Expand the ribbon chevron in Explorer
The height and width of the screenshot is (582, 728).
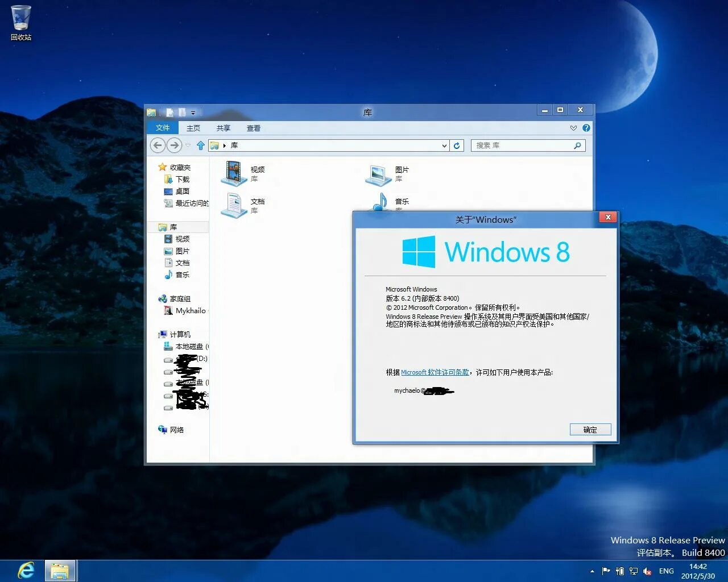pos(573,128)
